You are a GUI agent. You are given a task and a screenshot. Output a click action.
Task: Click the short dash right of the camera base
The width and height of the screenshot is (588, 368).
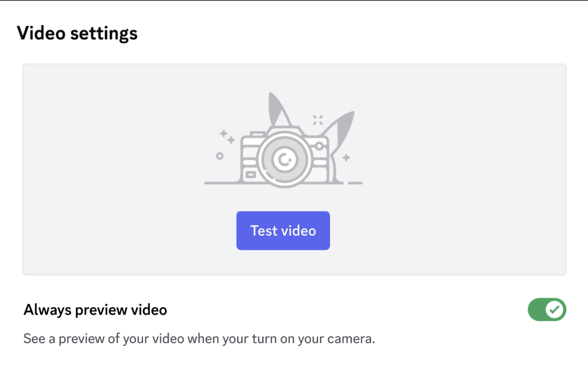(x=355, y=183)
